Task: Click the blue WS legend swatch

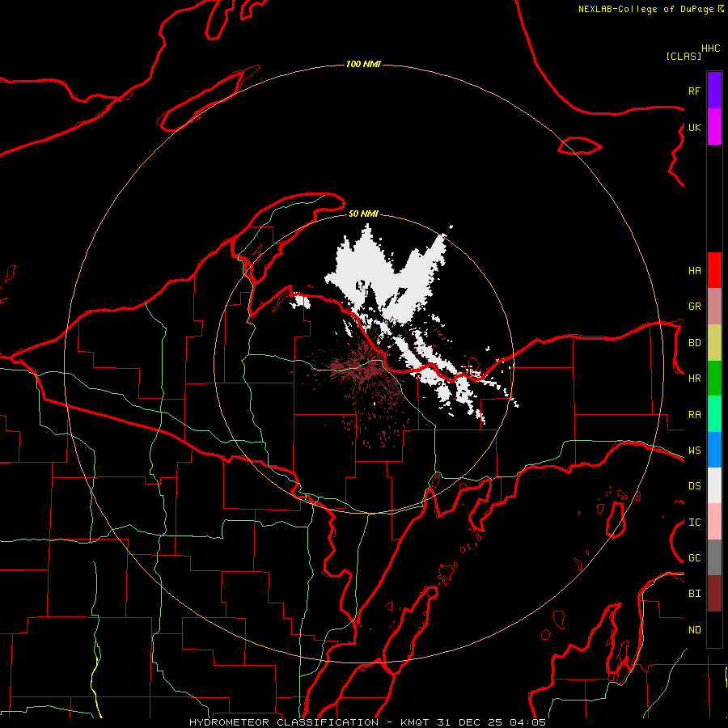Action: [714, 450]
